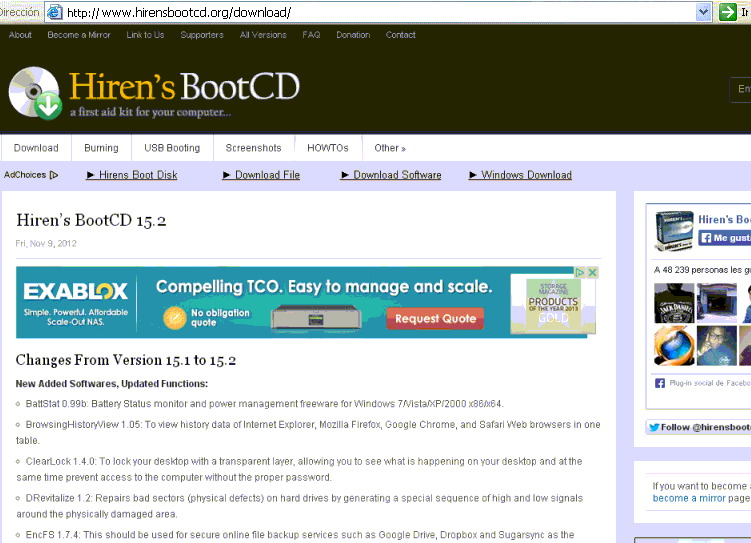This screenshot has width=751, height=543.
Task: Open the All Versions page
Action: (x=263, y=35)
